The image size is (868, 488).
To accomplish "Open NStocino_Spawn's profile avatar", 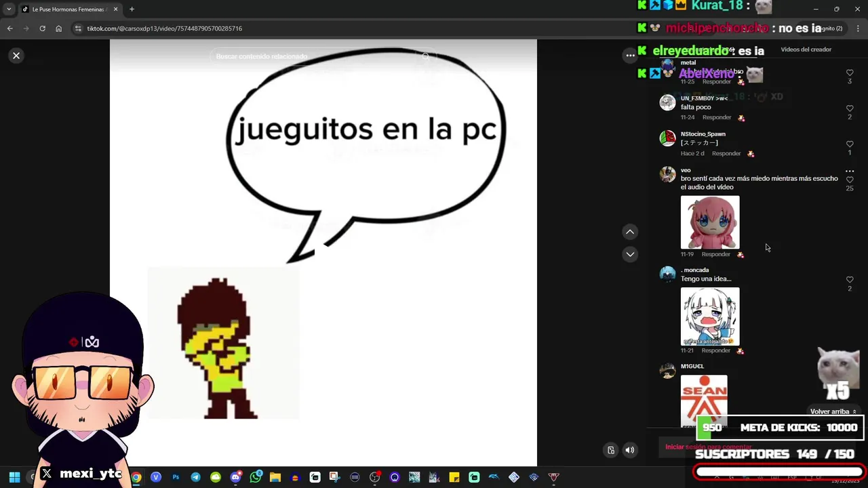I will [668, 138].
